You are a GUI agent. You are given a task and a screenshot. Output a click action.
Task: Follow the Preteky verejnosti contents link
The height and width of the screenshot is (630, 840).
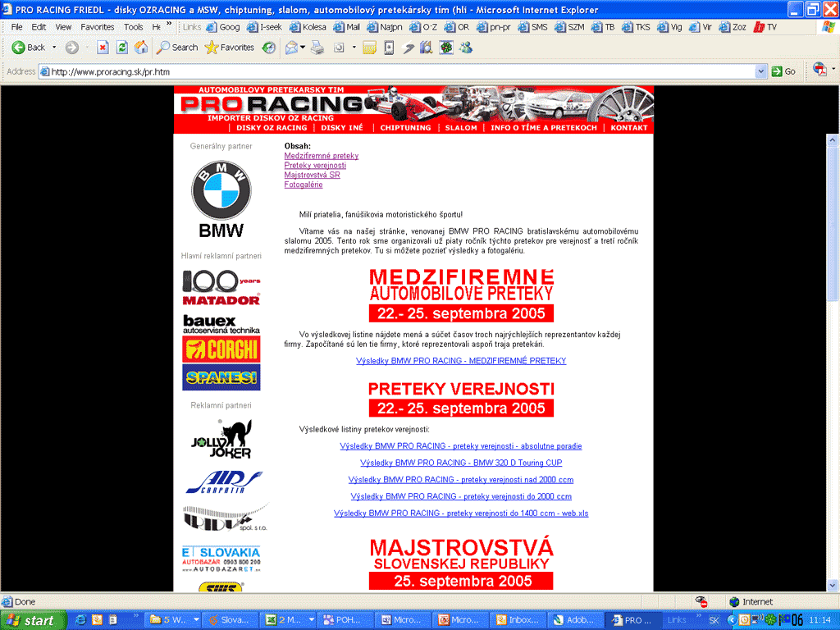[x=315, y=166]
